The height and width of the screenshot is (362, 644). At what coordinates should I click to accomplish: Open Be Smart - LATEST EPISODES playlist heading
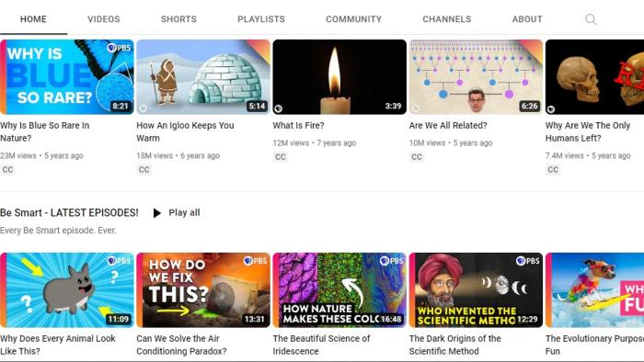point(69,213)
